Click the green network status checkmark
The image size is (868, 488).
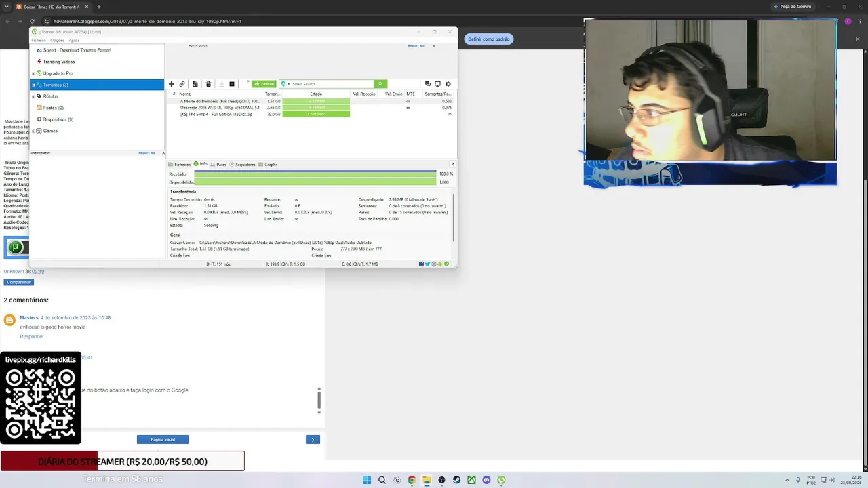pyautogui.click(x=446, y=264)
